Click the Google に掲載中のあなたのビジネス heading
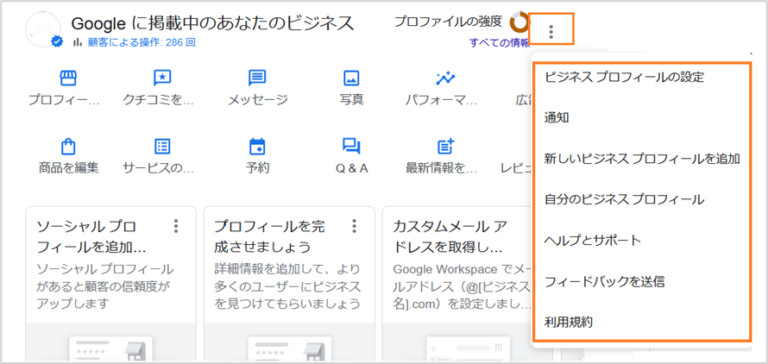768x364 pixels. click(x=212, y=23)
